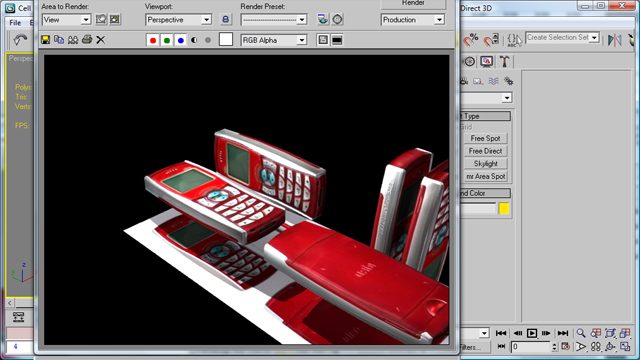
Task: Click the Clone Rendered Frame Window icon
Action: click(73, 40)
